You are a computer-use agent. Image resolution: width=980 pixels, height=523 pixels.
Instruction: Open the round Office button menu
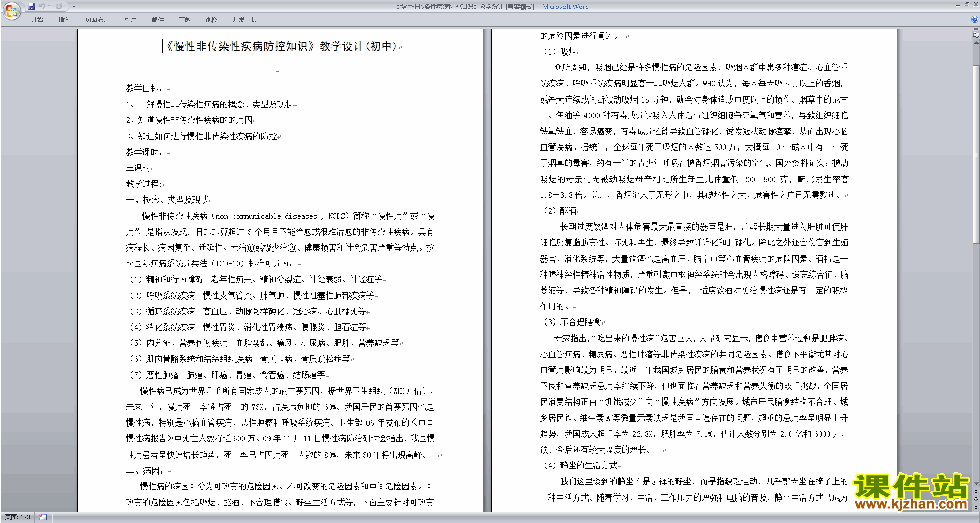[x=11, y=10]
